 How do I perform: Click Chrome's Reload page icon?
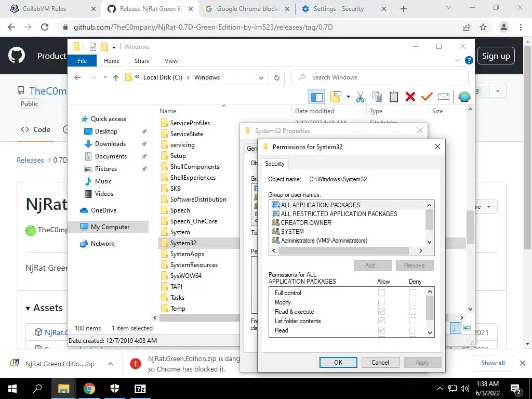(x=45, y=27)
